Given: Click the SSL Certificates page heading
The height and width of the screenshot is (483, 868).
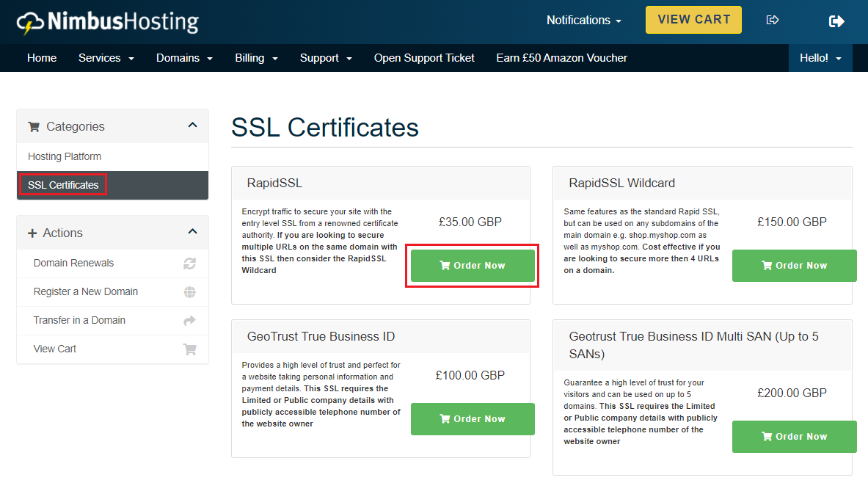Looking at the screenshot, I should click(x=325, y=128).
